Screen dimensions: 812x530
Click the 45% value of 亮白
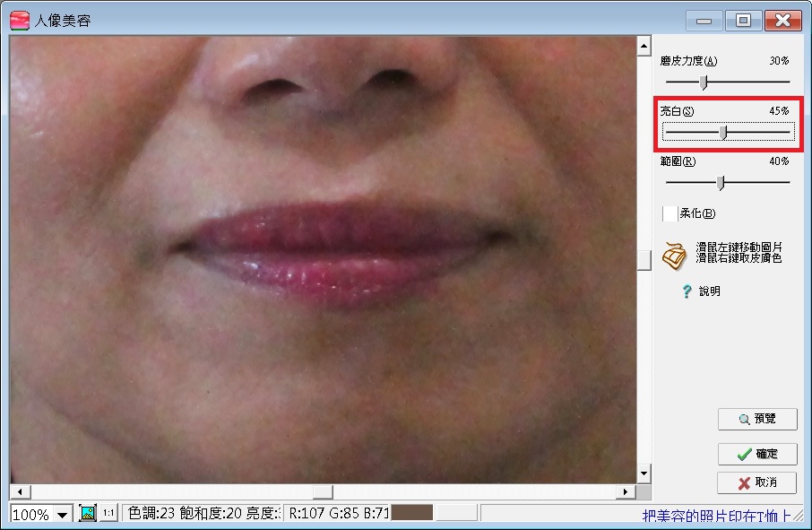tap(779, 111)
